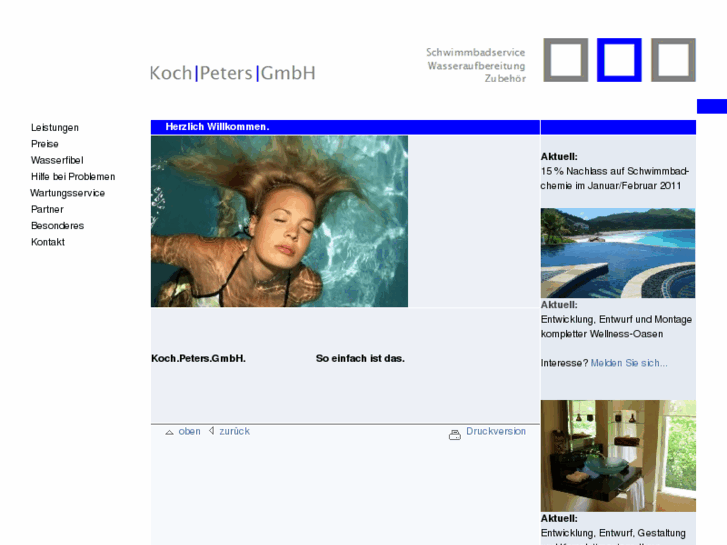Click the infinity pool landscape image
The height and width of the screenshot is (545, 727).
[x=618, y=253]
